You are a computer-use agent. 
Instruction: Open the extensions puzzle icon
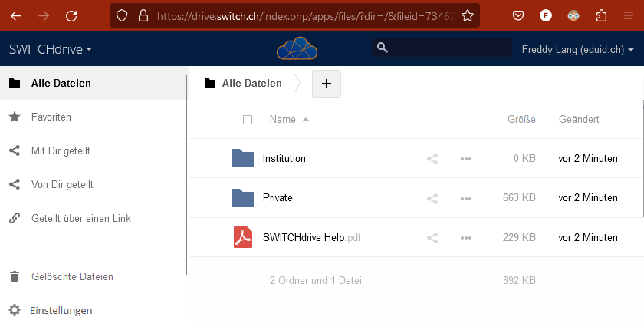[x=601, y=16]
